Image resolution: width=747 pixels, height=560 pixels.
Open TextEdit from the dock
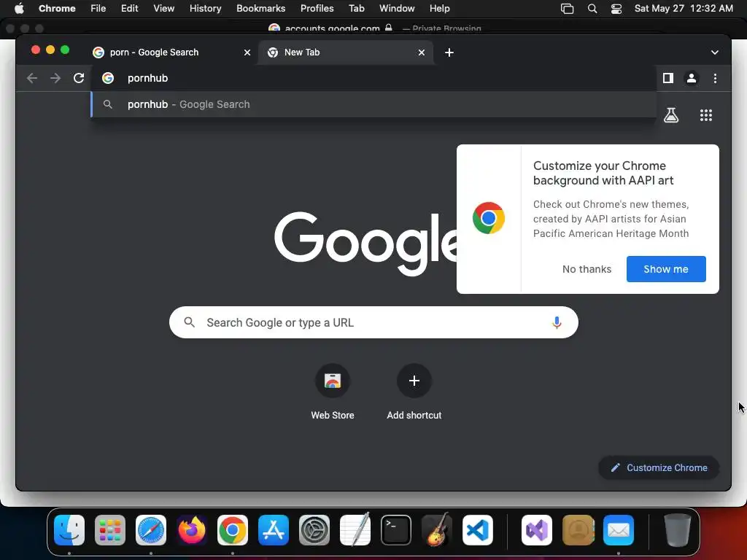[x=355, y=530]
